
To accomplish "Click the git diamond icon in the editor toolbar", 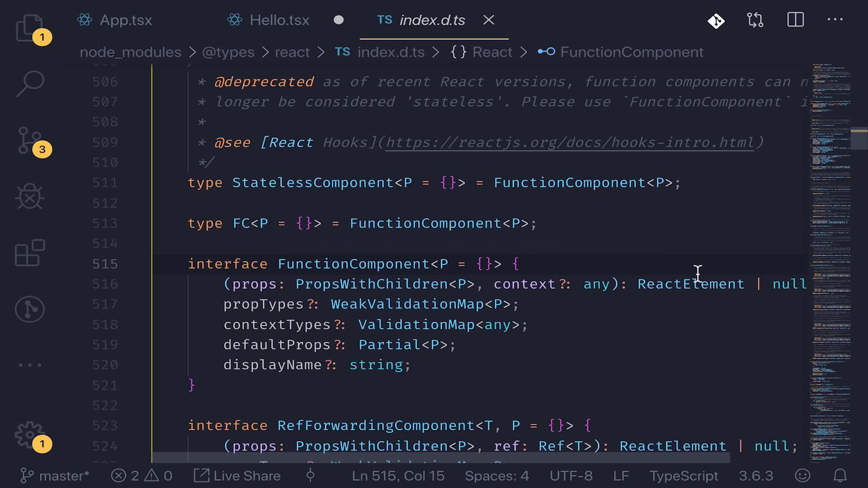I will 716,21.
